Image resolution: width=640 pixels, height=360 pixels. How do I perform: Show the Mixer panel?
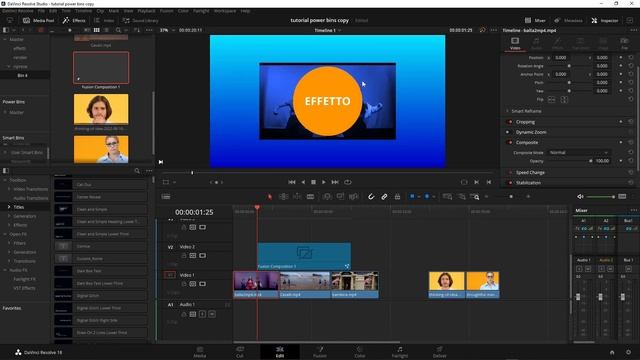point(535,20)
